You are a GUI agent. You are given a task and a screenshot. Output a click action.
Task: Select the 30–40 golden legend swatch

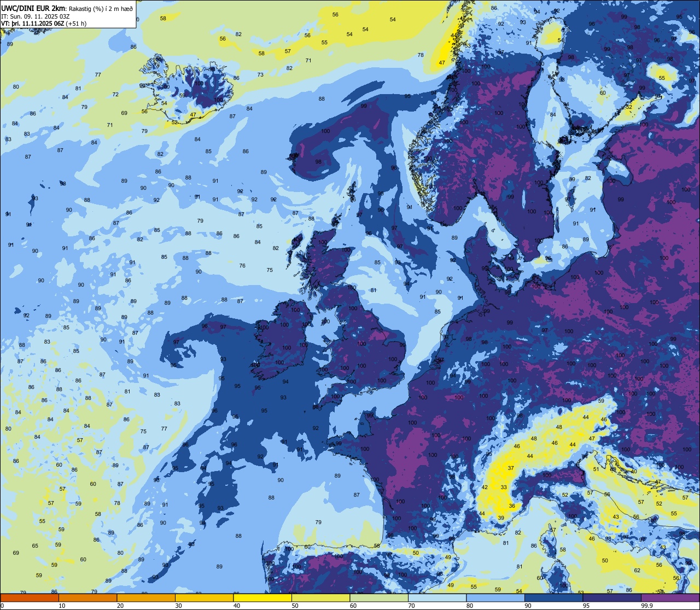tap(204, 598)
